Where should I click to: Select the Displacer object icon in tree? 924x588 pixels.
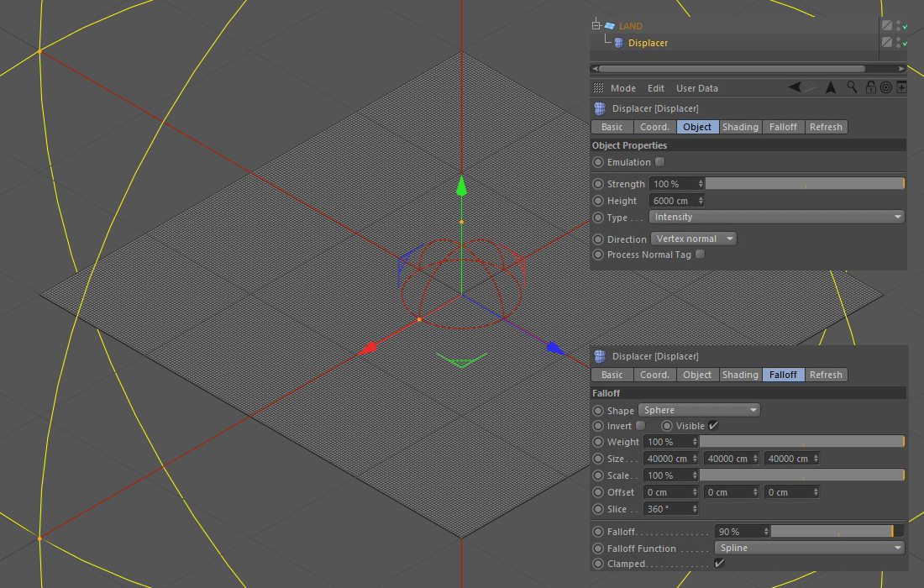coord(619,43)
